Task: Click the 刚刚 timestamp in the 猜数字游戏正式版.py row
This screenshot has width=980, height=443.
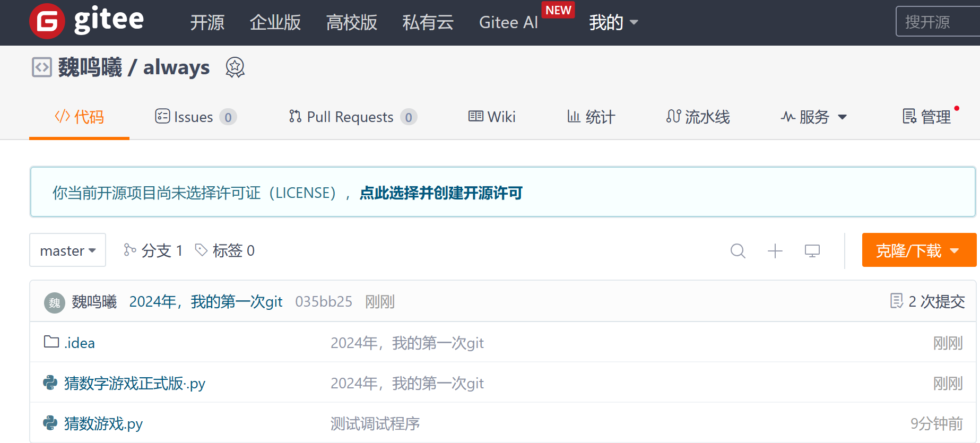Action: (948, 383)
